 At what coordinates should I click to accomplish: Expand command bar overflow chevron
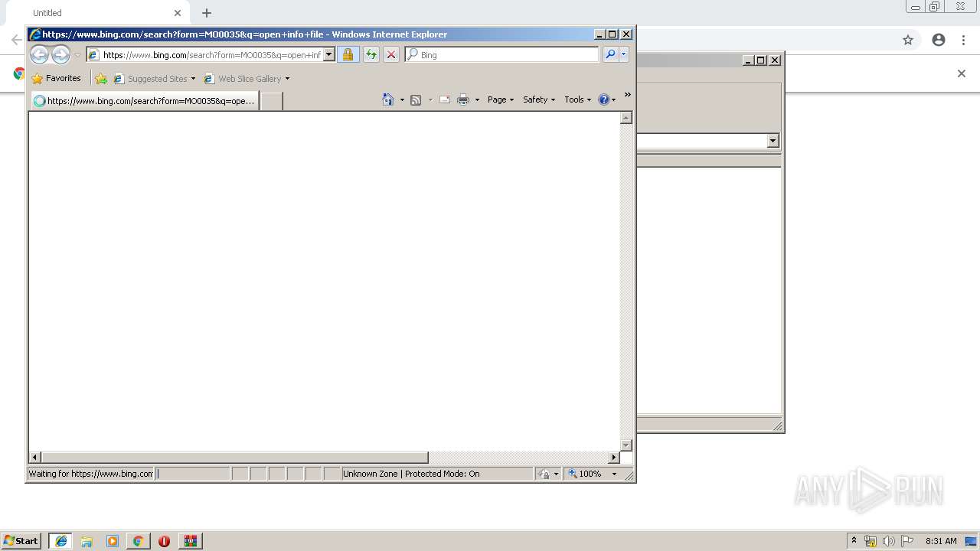627,95
